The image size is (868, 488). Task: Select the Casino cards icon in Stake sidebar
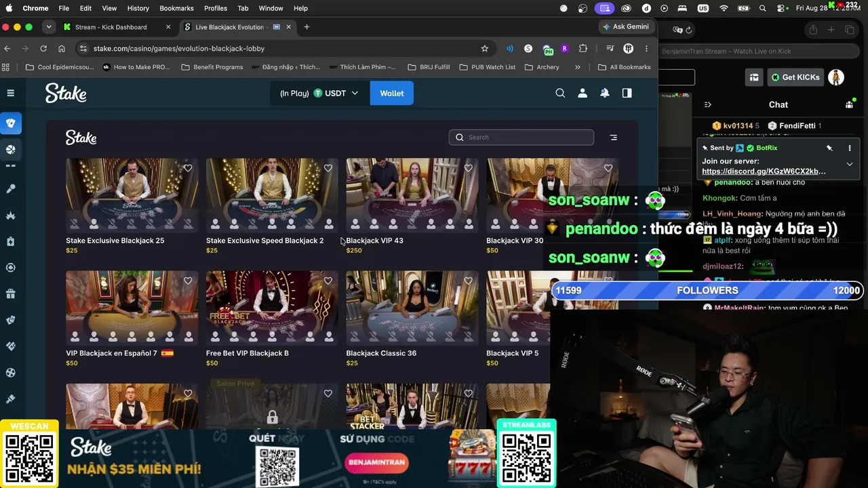coord(11,123)
